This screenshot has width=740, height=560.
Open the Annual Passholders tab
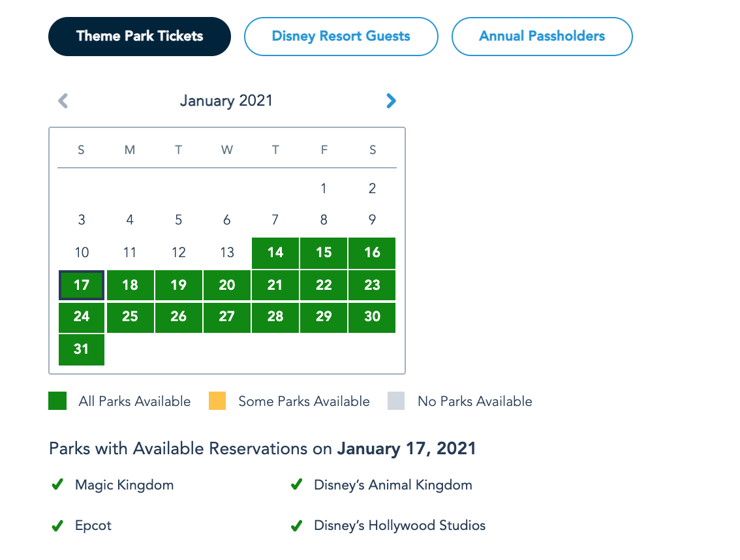[x=542, y=37]
